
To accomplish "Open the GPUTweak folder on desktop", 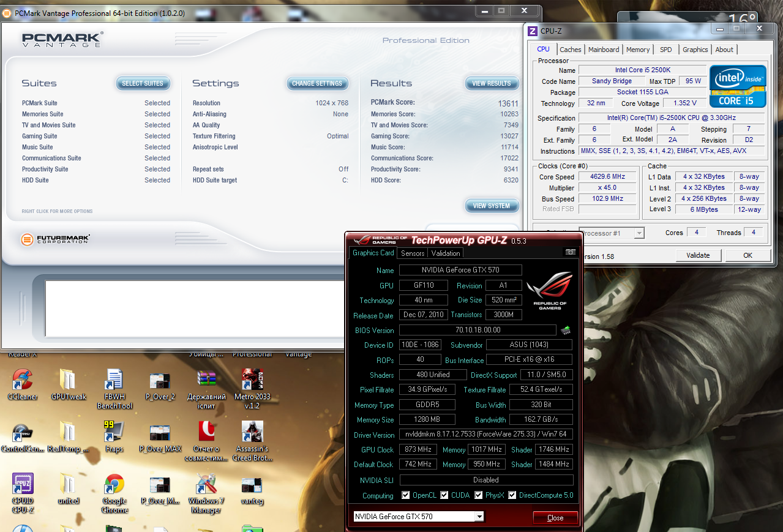I will (69, 384).
